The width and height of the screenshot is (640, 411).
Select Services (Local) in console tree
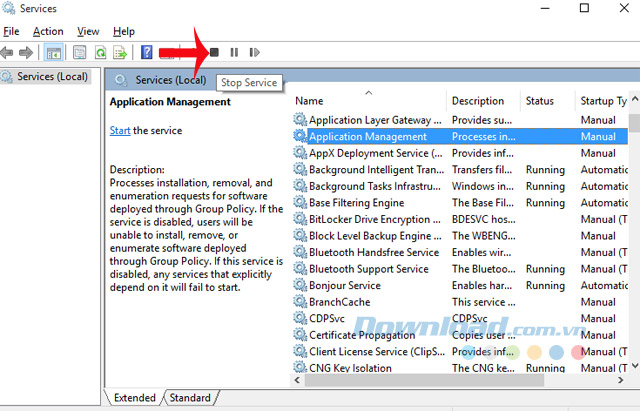point(46,76)
